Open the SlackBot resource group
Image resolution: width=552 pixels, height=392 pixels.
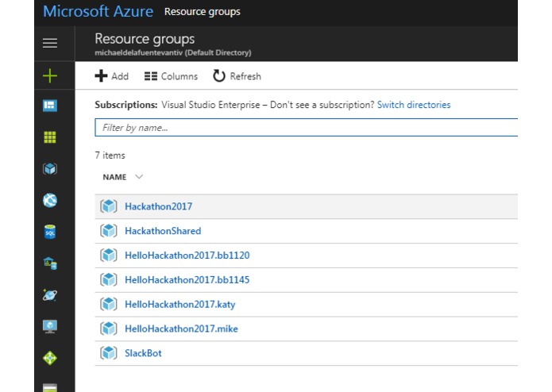click(143, 353)
